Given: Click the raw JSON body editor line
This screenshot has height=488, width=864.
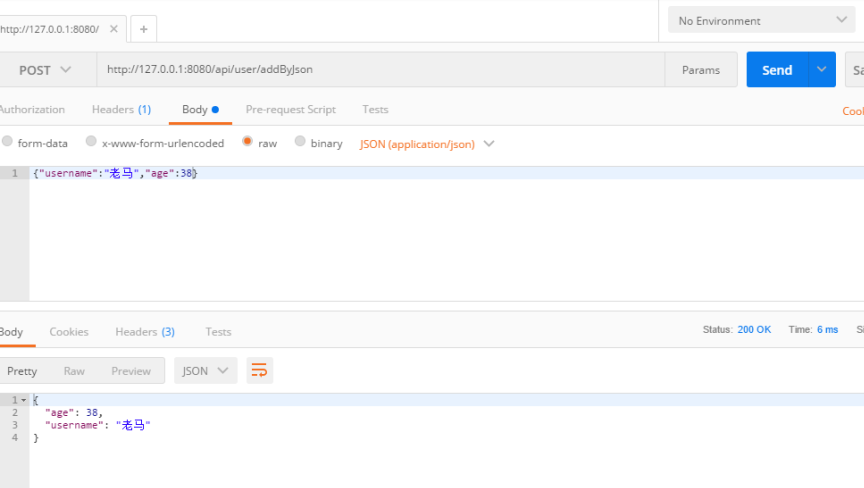Looking at the screenshot, I should (446, 173).
